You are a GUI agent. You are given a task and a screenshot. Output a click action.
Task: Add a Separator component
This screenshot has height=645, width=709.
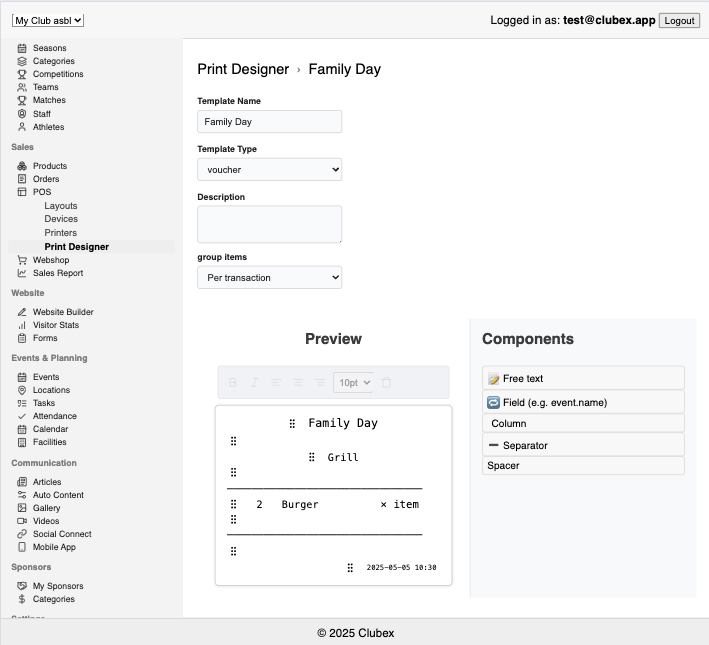(x=583, y=445)
